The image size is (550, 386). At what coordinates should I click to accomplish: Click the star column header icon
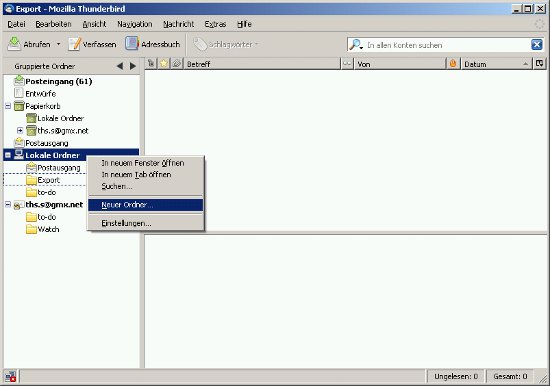coord(164,64)
